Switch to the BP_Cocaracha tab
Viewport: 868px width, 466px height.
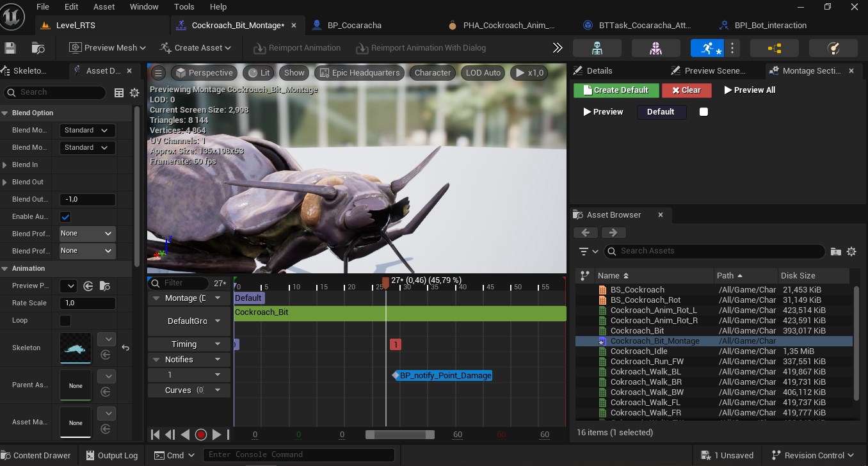[x=353, y=26]
